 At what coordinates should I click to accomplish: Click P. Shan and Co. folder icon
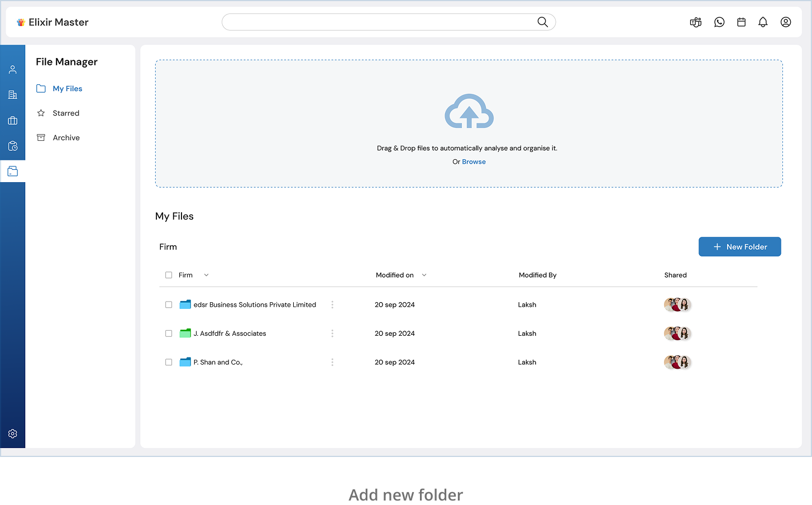pyautogui.click(x=185, y=362)
